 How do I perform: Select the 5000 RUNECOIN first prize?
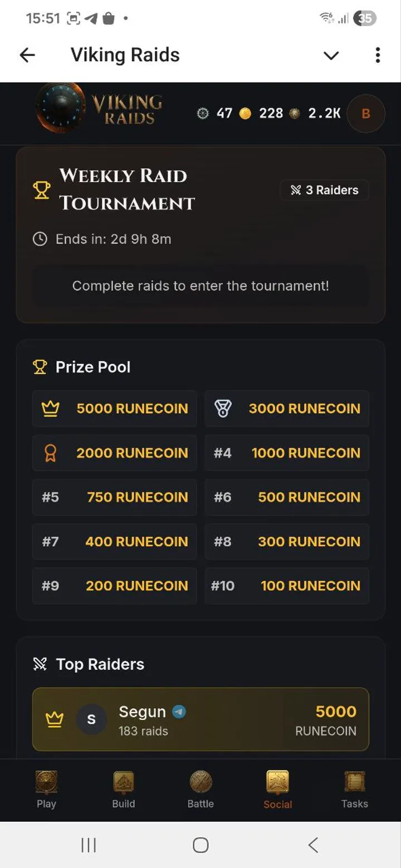[115, 409]
